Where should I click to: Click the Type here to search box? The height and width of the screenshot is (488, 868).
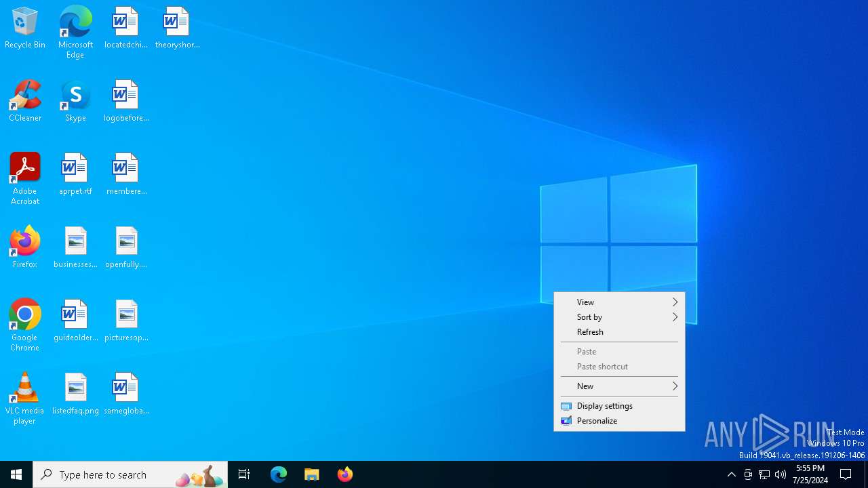(x=130, y=474)
